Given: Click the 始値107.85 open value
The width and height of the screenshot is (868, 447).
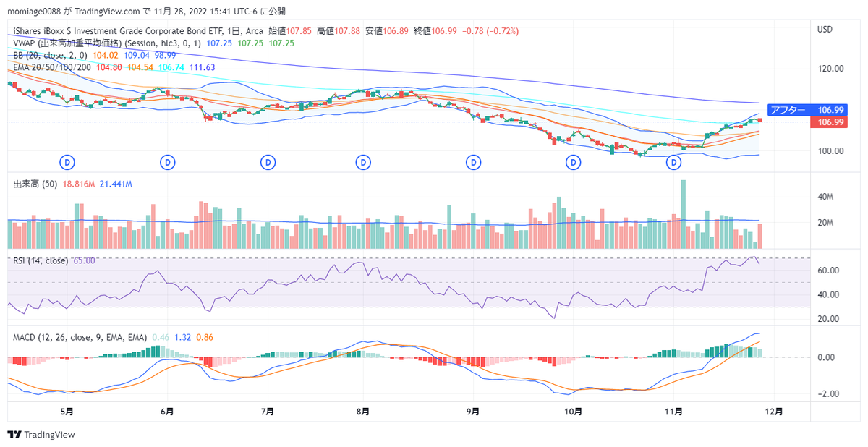Looking at the screenshot, I should [290, 32].
